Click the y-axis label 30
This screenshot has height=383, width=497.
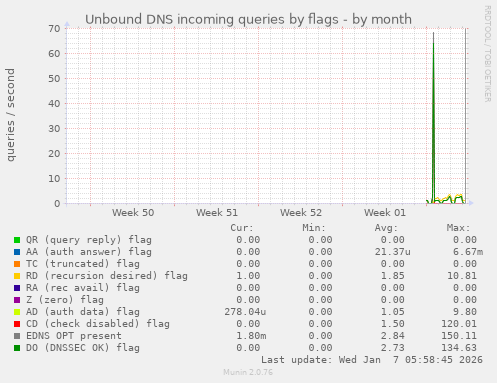tap(54, 129)
